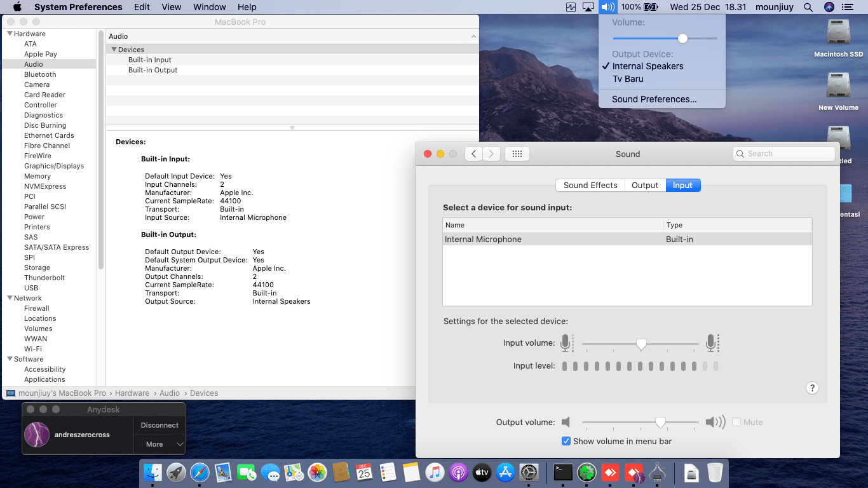Adjust the Output volume slider
The height and width of the screenshot is (488, 868).
click(660, 423)
